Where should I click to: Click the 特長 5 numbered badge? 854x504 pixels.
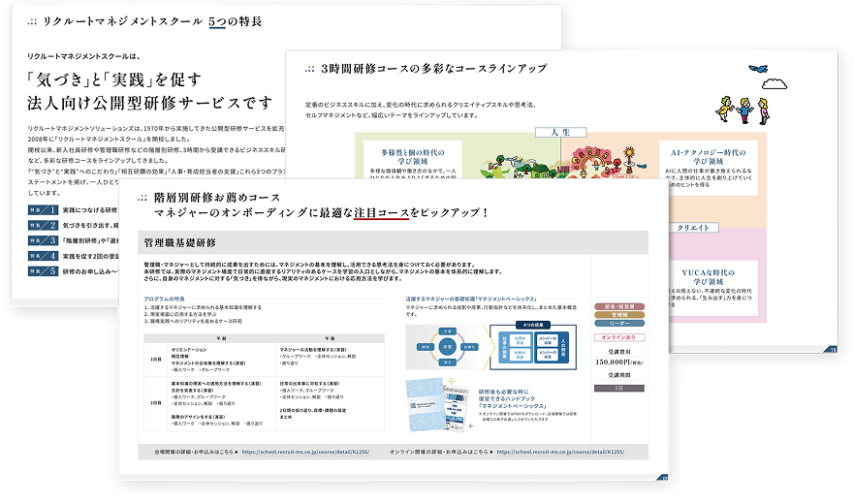tap(41, 271)
